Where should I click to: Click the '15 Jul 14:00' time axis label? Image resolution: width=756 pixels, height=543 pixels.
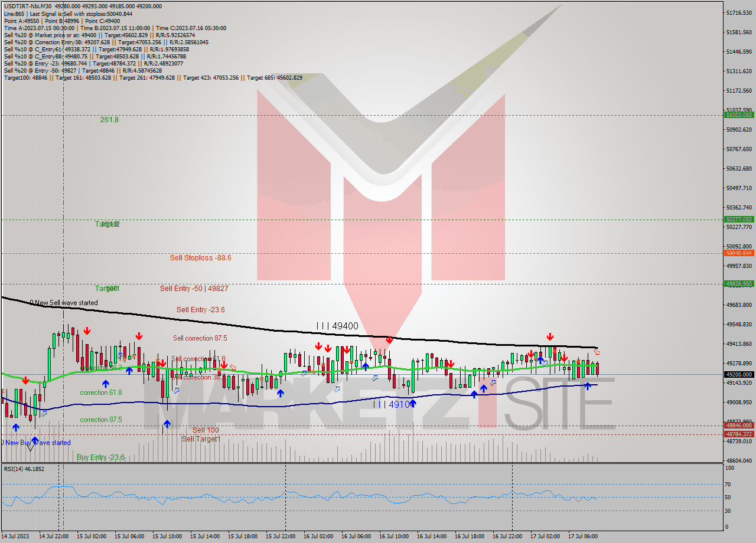[x=205, y=537]
